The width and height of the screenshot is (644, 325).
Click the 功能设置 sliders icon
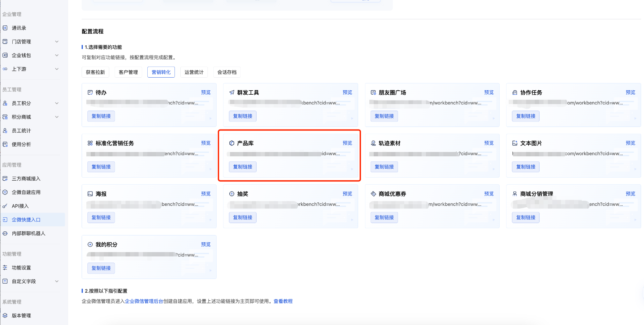point(5,268)
